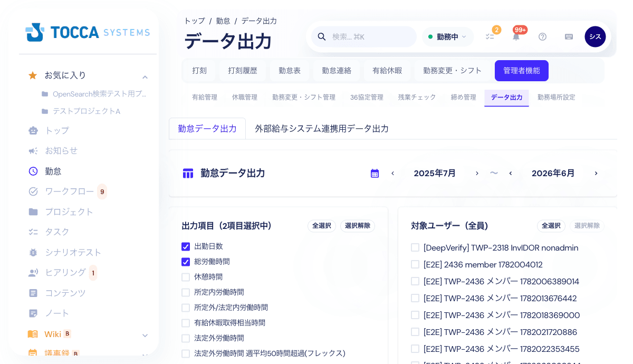This screenshot has width=633, height=364.
Task: Check the 所定外/法定内労働時間 checkbox
Action: tap(186, 308)
